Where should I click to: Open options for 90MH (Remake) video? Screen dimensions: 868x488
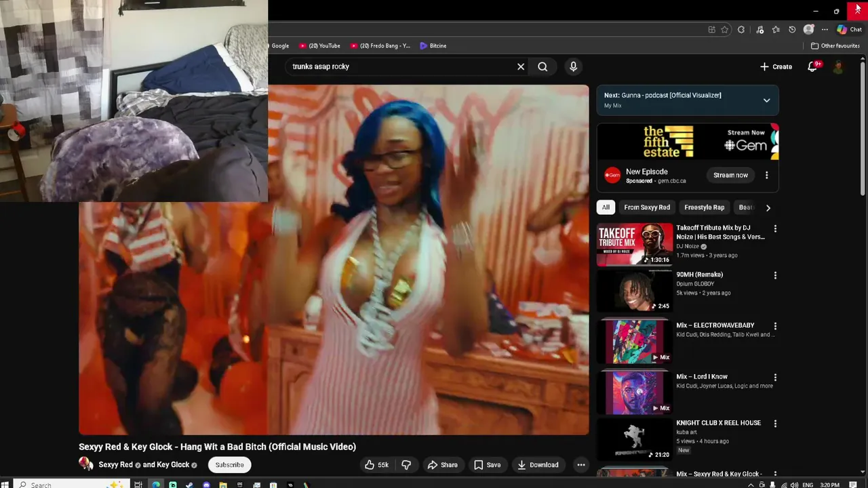(775, 275)
